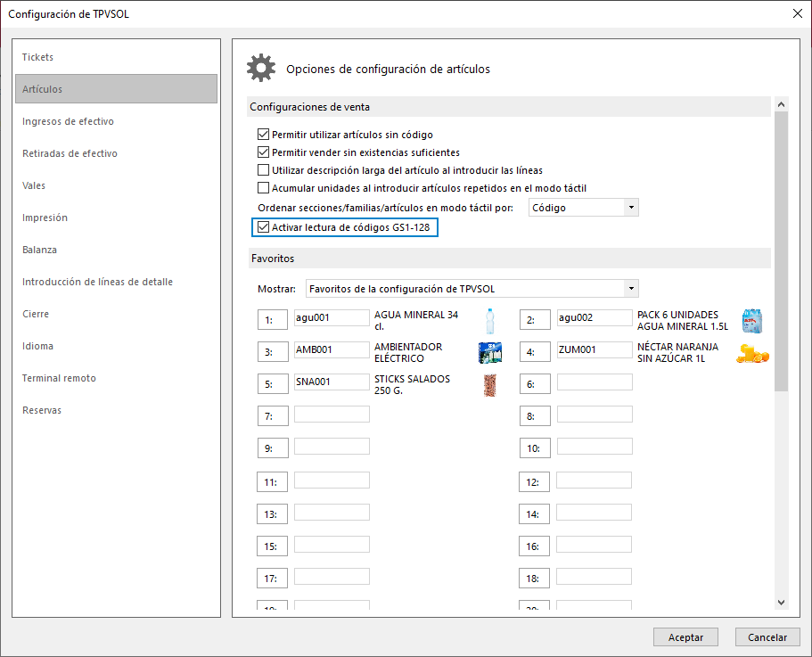Click favorite slot button 6:

click(x=535, y=384)
